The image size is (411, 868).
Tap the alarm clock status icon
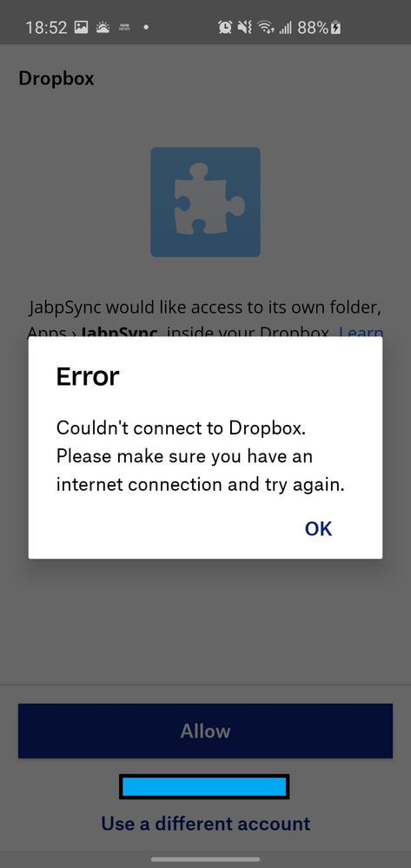click(x=225, y=27)
